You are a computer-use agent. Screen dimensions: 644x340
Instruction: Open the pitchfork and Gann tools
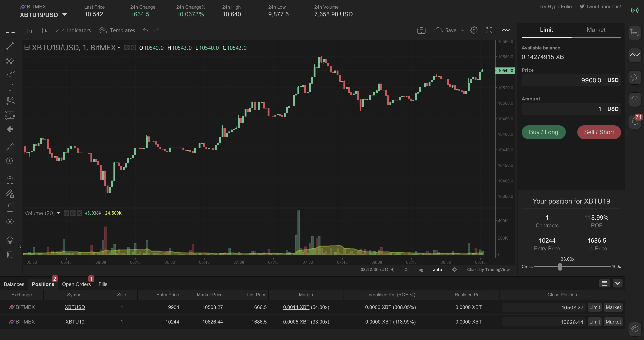tap(10, 60)
